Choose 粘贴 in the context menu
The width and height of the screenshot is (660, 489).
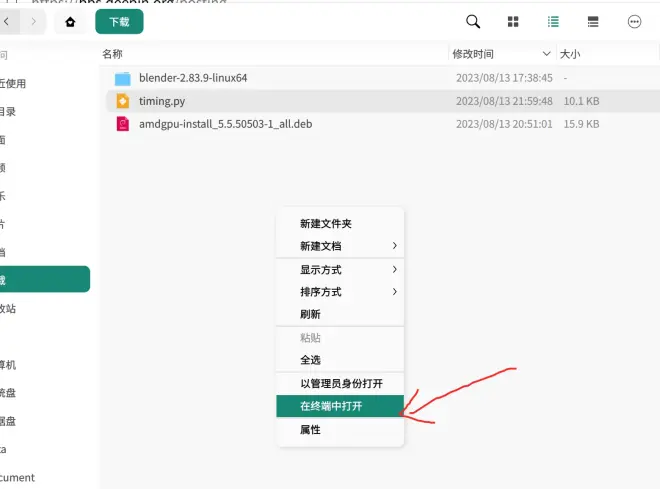(340, 338)
